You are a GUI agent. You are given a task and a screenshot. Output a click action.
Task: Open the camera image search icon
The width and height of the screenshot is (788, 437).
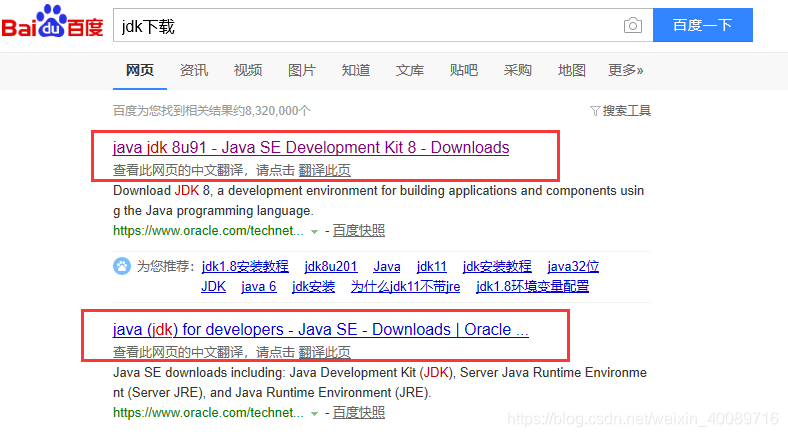[633, 25]
